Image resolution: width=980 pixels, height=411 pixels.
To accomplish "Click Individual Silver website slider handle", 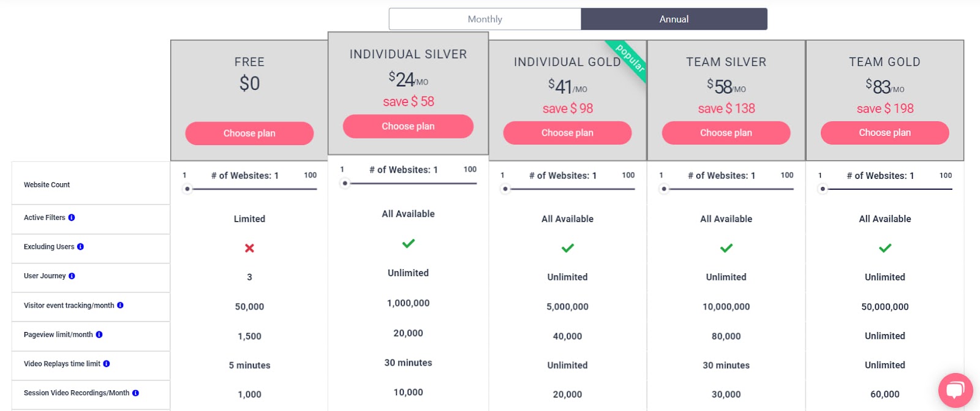I will coord(345,183).
